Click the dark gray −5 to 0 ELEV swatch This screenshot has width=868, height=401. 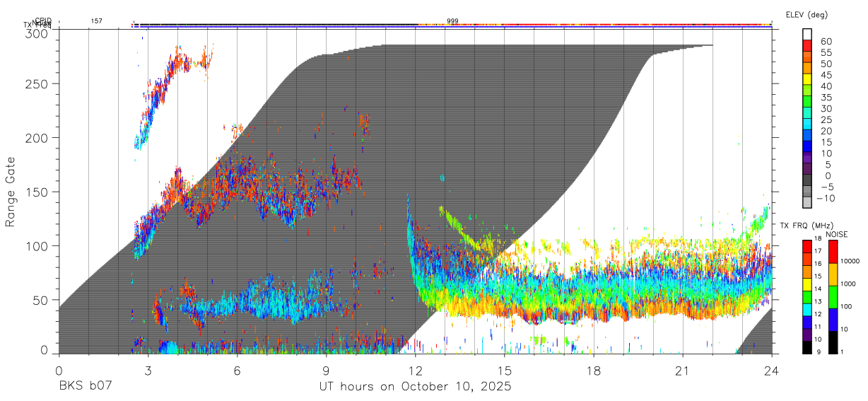807,181
